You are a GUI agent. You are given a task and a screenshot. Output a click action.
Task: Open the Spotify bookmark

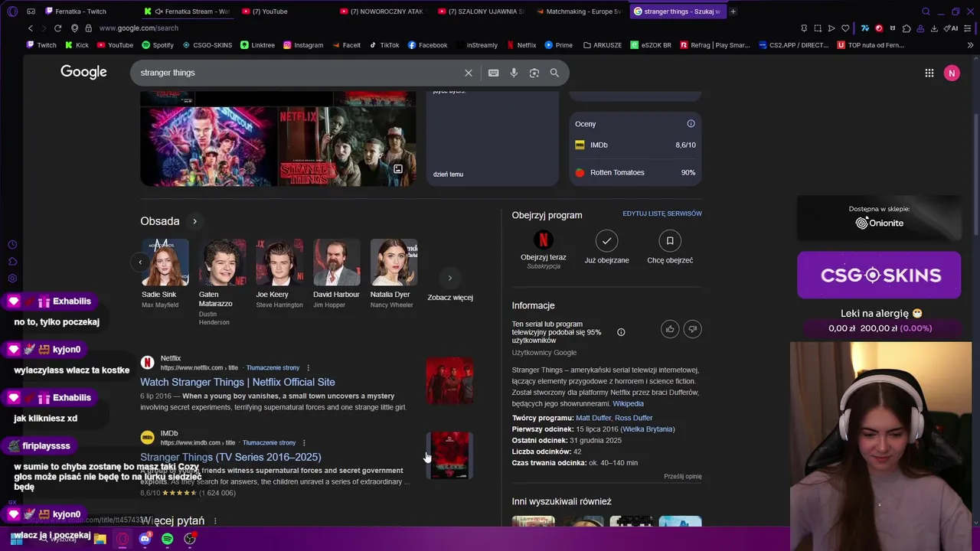pyautogui.click(x=158, y=45)
